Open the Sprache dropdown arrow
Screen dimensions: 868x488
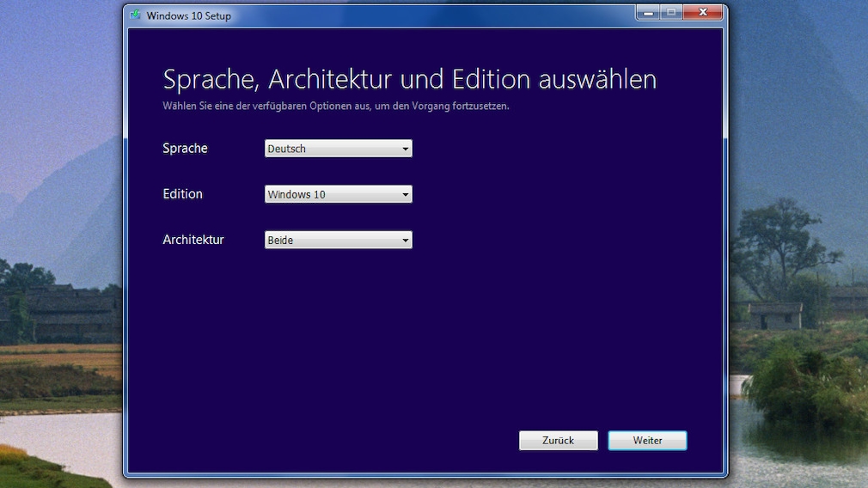pyautogui.click(x=405, y=149)
